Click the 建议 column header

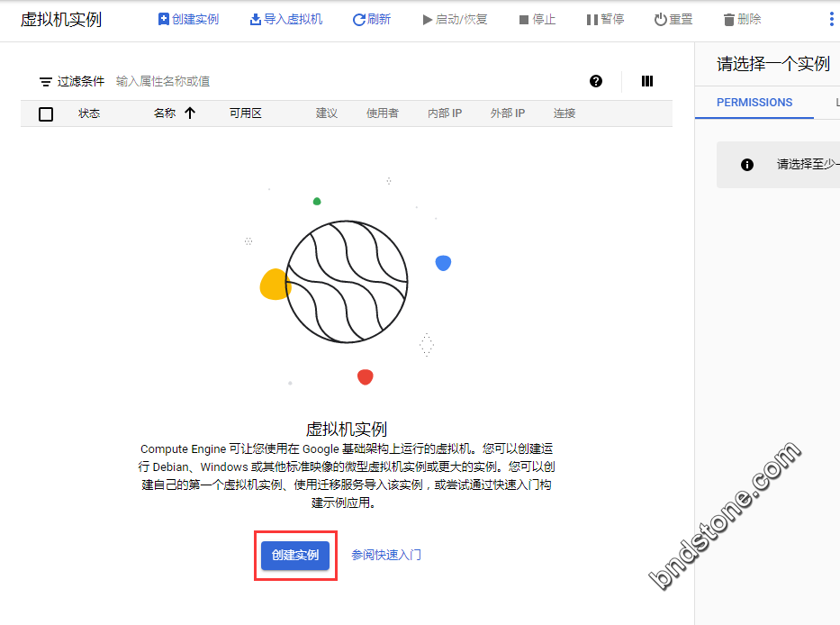pos(326,113)
